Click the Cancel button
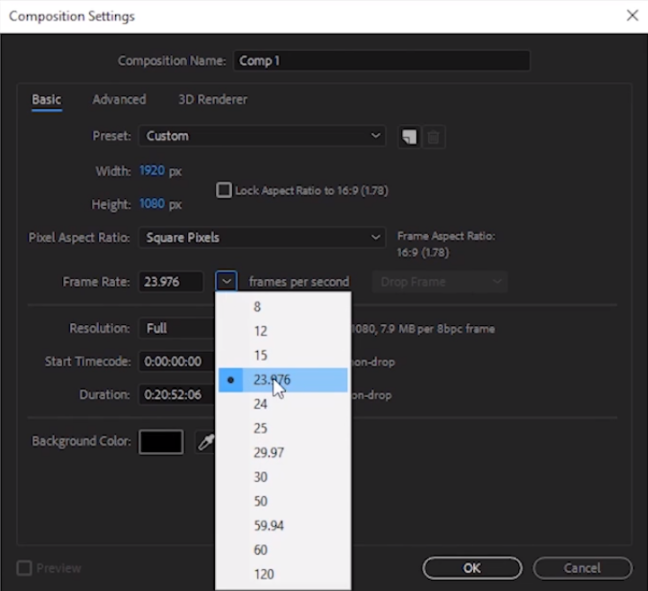Screen dimensions: 648x591 582,568
